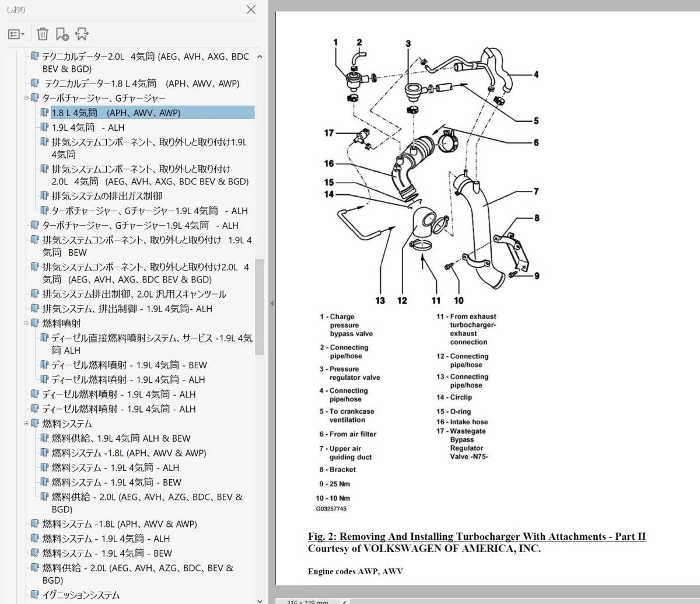Open 排気システムコンポーネント 1.9L 4気筒 child bookmark
The image size is (700, 604).
[149, 148]
